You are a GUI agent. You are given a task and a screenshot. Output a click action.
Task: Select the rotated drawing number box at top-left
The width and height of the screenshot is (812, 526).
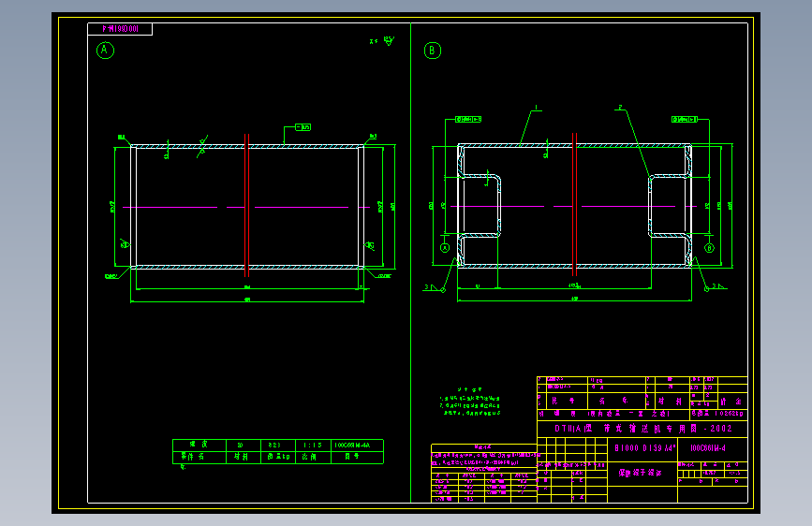[x=120, y=29]
